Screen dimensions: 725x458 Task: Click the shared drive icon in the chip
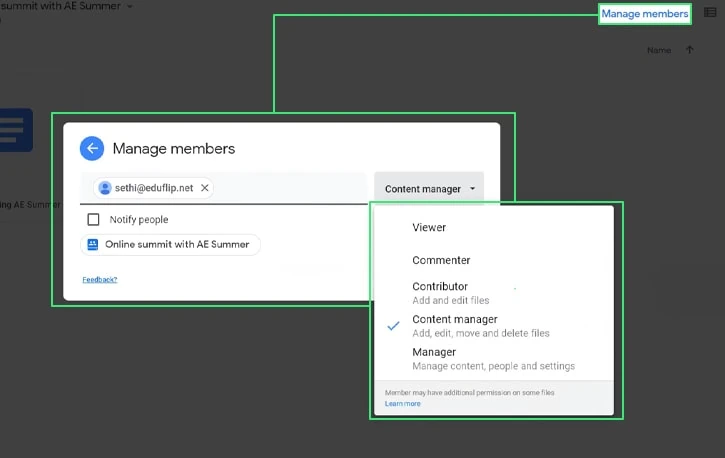point(92,244)
